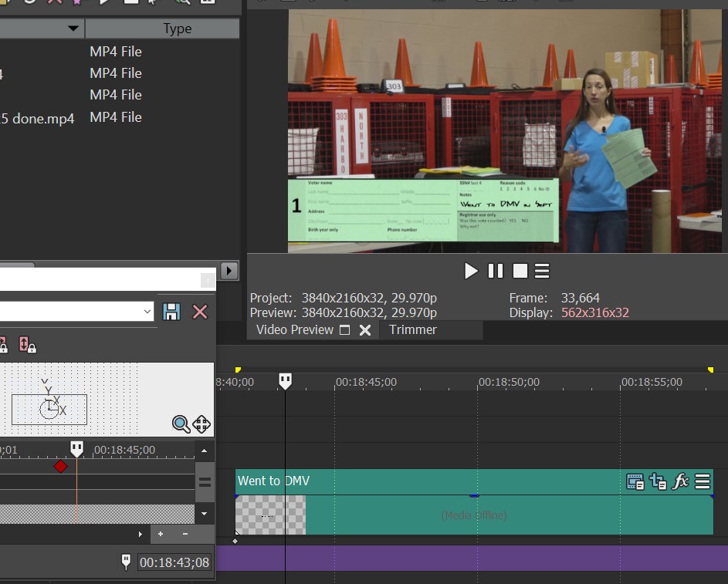Click the 00:18:43;08 cursor position field
This screenshot has width=728, height=584.
tap(174, 562)
